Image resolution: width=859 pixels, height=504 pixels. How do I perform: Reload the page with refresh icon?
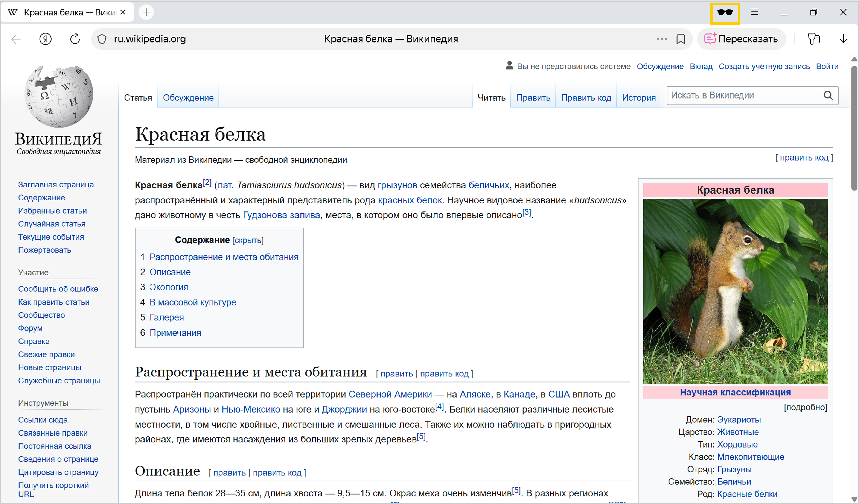[x=75, y=39]
